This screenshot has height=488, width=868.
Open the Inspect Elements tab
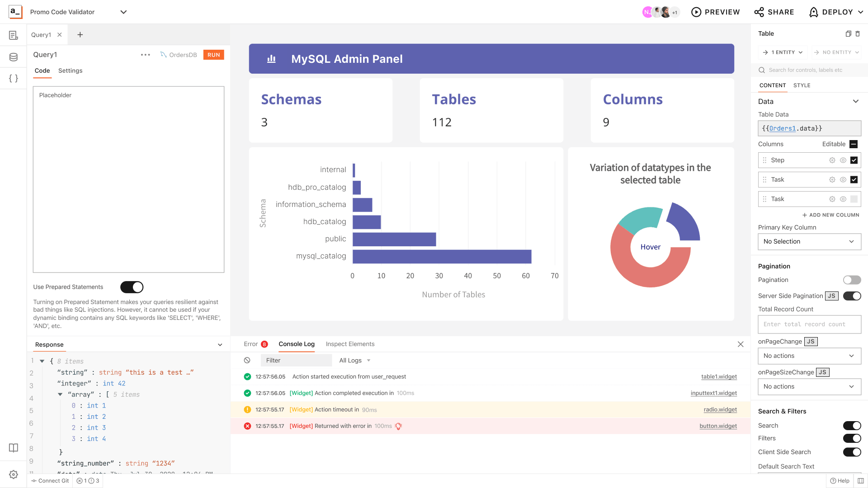pyautogui.click(x=350, y=344)
